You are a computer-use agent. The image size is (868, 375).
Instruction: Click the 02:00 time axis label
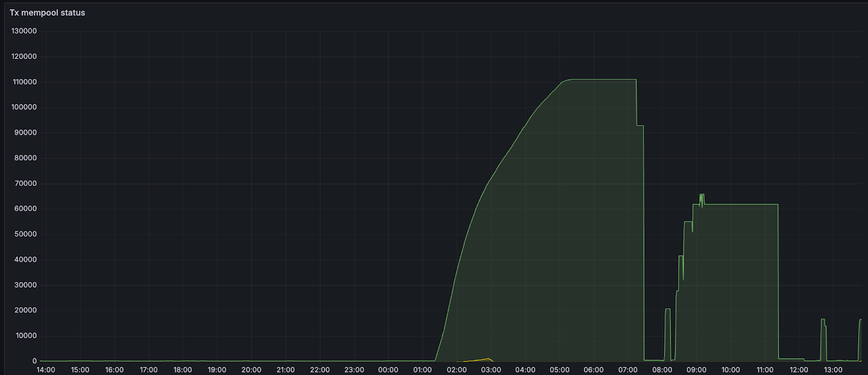pyautogui.click(x=456, y=370)
